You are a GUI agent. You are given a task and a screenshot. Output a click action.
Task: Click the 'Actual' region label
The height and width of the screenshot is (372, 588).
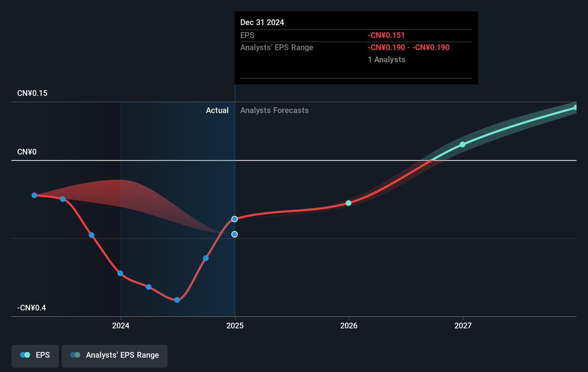(x=217, y=111)
